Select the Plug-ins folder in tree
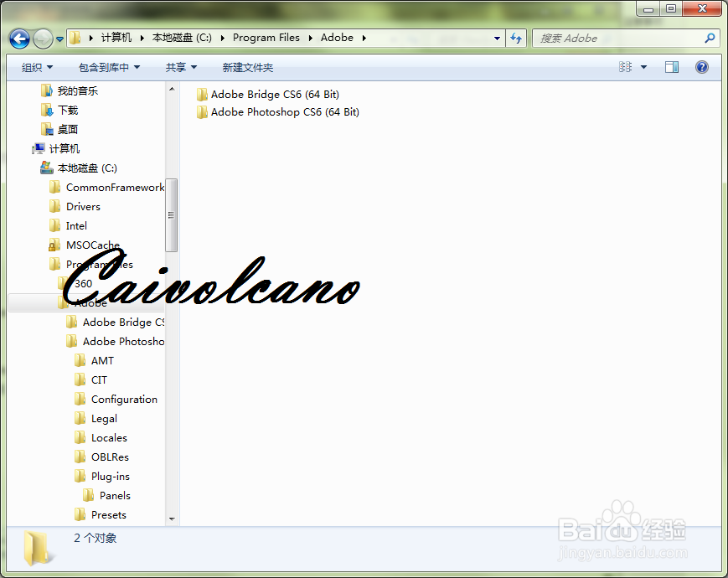The height and width of the screenshot is (578, 728). [102, 477]
